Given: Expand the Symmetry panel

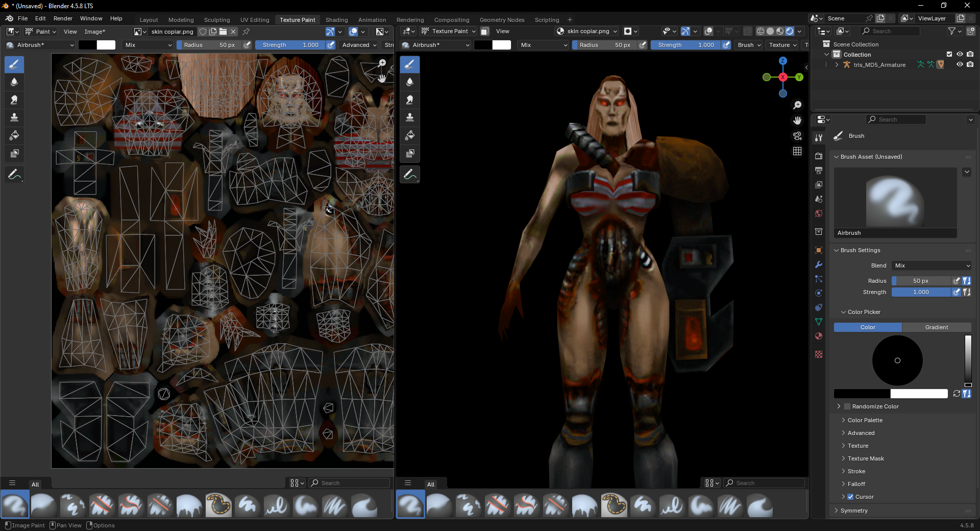Looking at the screenshot, I should (854, 511).
